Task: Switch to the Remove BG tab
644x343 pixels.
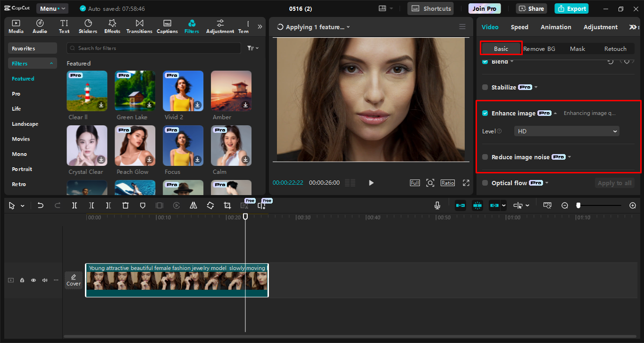Action: (x=539, y=49)
